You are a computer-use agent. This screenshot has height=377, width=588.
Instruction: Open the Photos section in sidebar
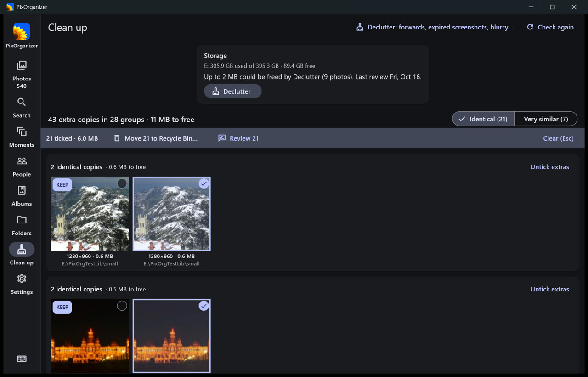tap(22, 74)
